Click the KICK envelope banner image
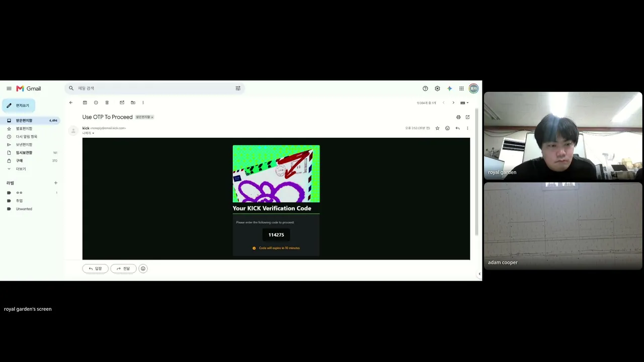The height and width of the screenshot is (362, 644). (276, 173)
